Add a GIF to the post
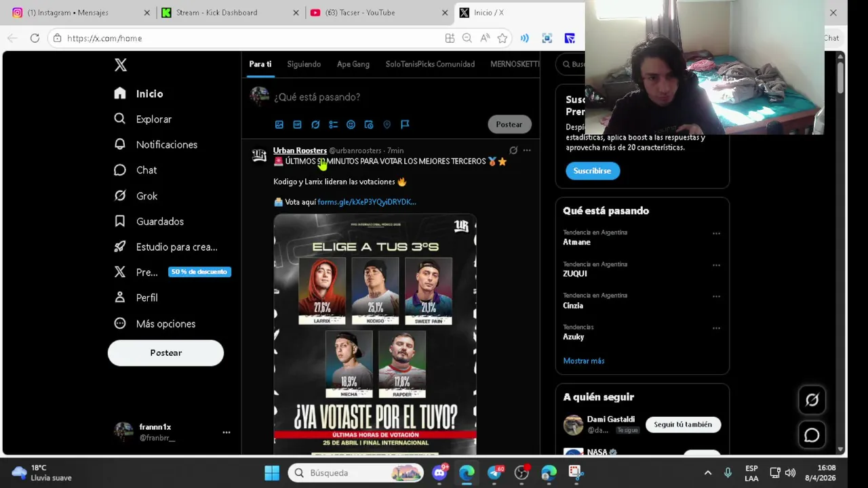This screenshot has width=868, height=488. coord(297,125)
